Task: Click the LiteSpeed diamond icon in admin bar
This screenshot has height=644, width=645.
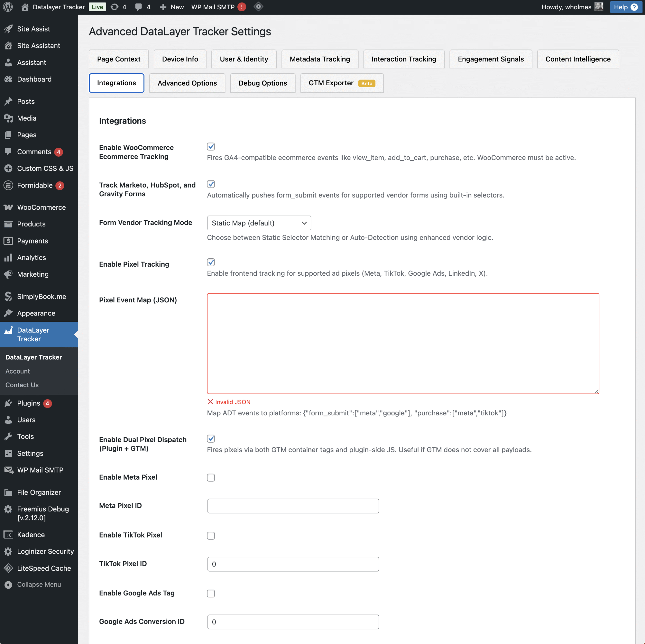Action: tap(259, 7)
